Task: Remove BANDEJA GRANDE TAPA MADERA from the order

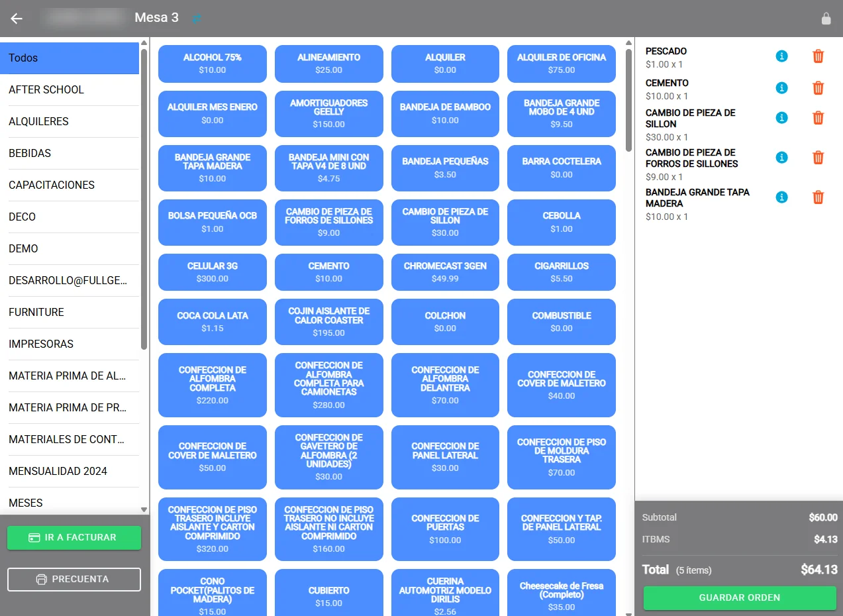Action: click(x=818, y=197)
